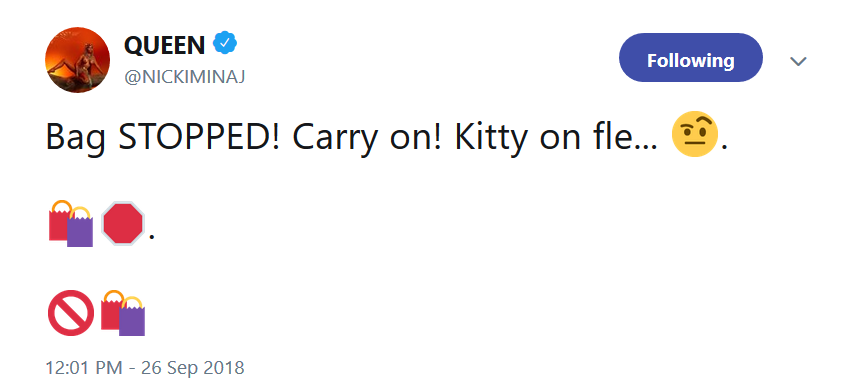
Task: Click the truncated word fle… in tweet
Action: (x=626, y=138)
